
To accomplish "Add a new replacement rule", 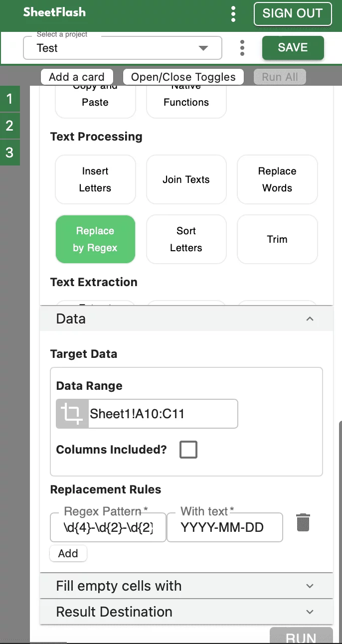I will pyautogui.click(x=68, y=553).
